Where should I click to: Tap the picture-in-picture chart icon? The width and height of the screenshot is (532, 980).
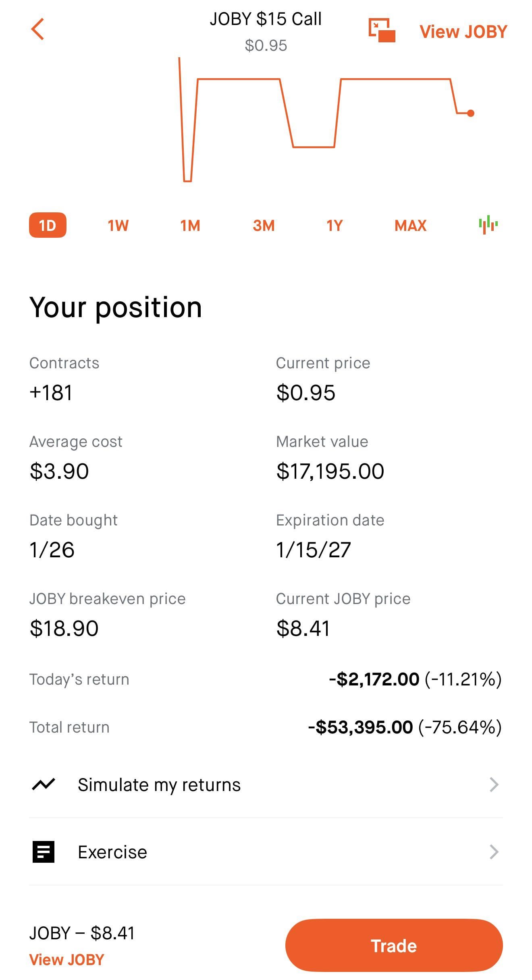click(382, 30)
